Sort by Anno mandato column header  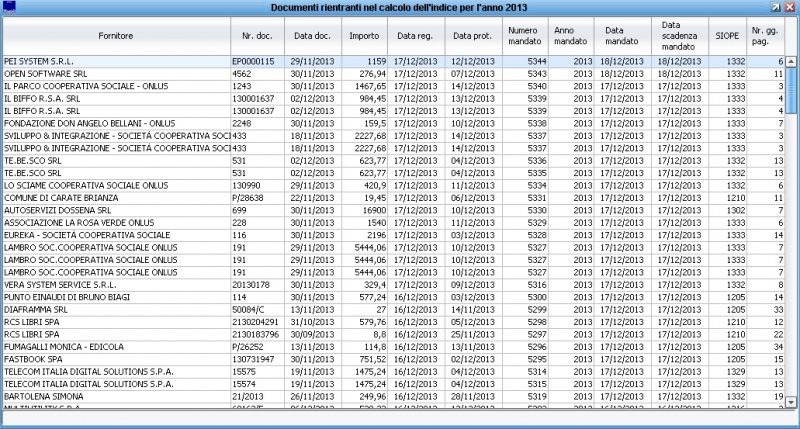pos(570,36)
